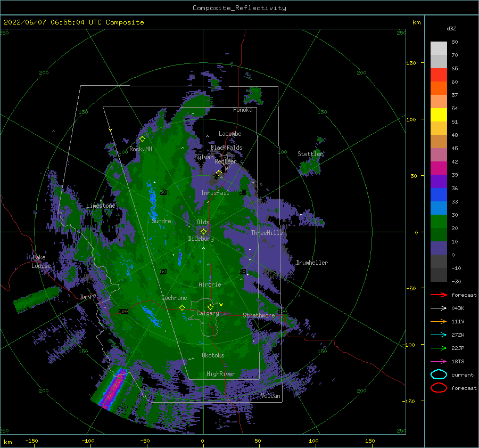Select the dark green 10-20 dBZ swatch

pos(439,234)
